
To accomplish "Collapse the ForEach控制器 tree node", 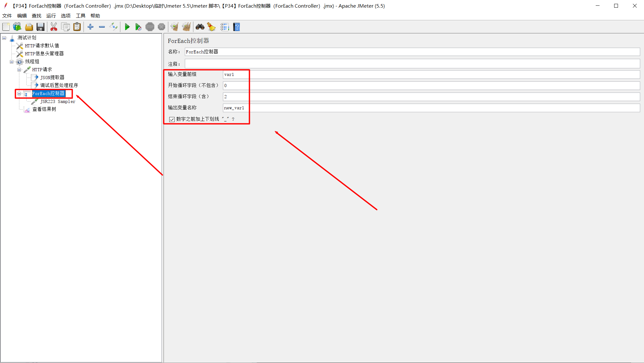I will point(19,94).
